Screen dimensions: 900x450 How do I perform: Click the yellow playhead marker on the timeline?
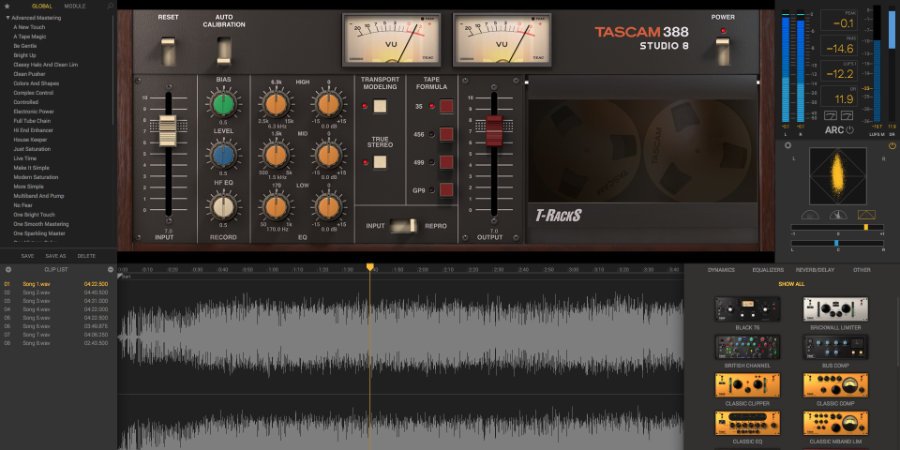pos(370,267)
